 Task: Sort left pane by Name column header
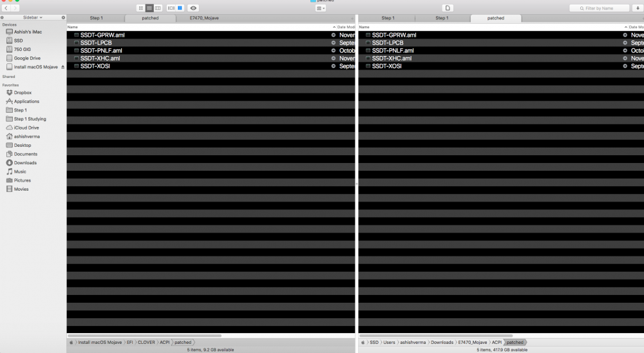pyautogui.click(x=73, y=26)
